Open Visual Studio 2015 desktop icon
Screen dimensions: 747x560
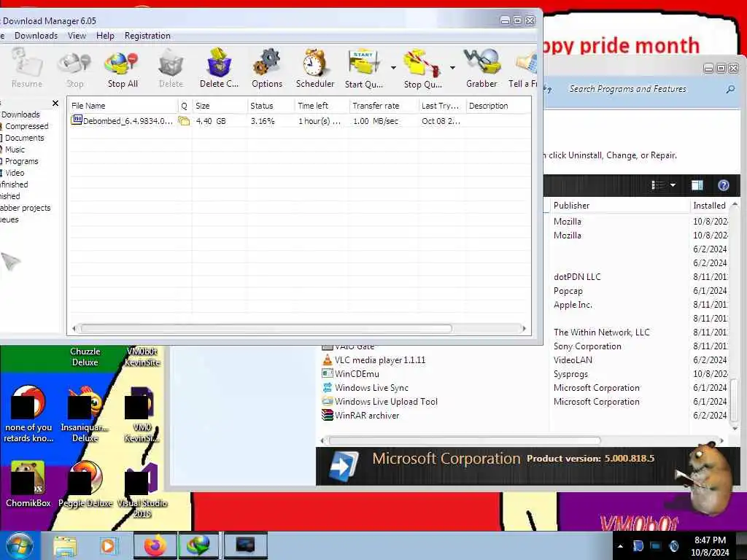(142, 489)
